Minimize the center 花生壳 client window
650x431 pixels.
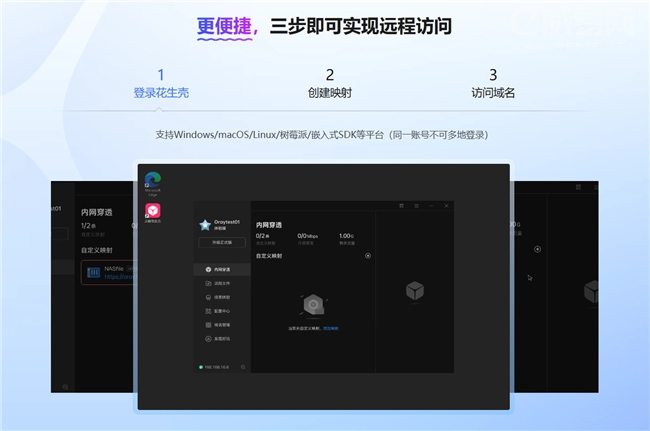point(431,206)
